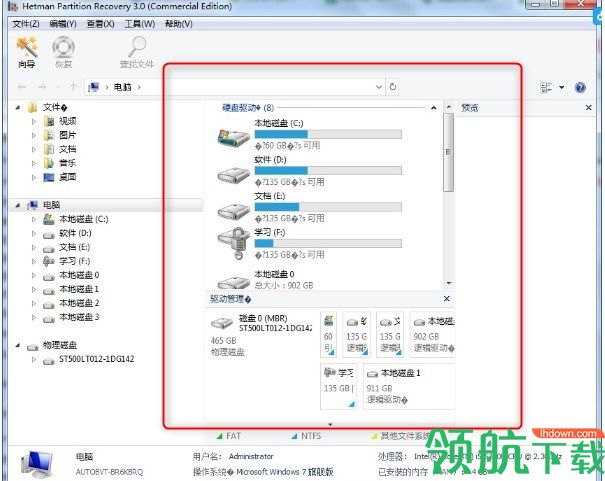Expand ST500LT012-1DG142 tree node

pyautogui.click(x=34, y=359)
